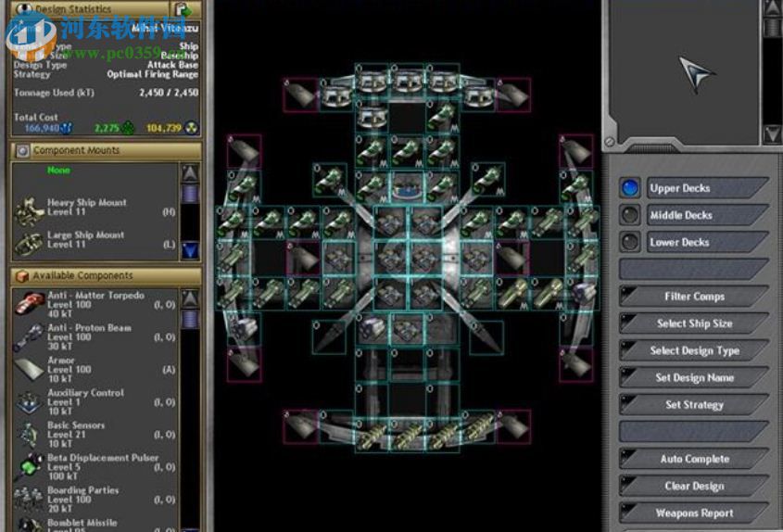Image resolution: width=783 pixels, height=532 pixels.
Task: Click the Clear Design button
Action: tap(694, 486)
